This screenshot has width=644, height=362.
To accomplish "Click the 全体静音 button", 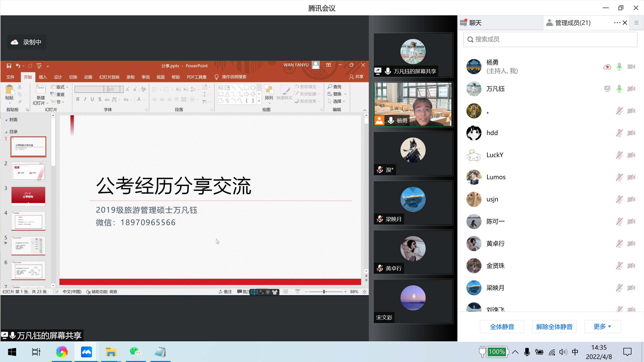I will pos(502,327).
